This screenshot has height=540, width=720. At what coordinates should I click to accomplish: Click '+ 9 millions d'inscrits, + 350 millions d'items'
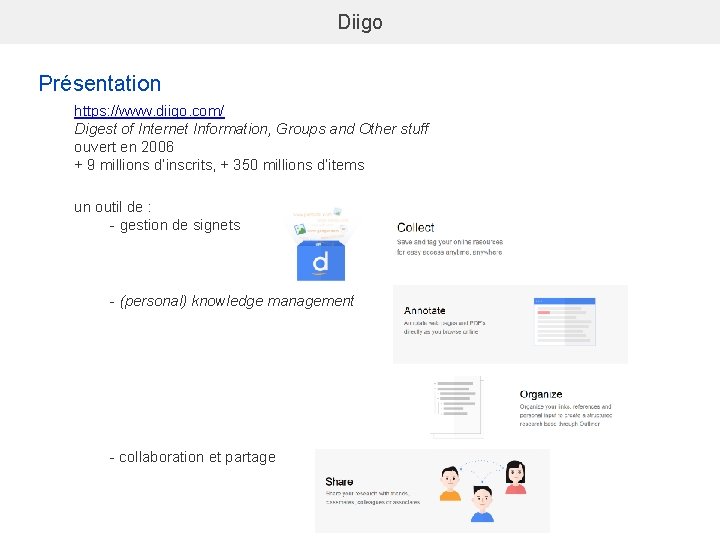point(219,165)
